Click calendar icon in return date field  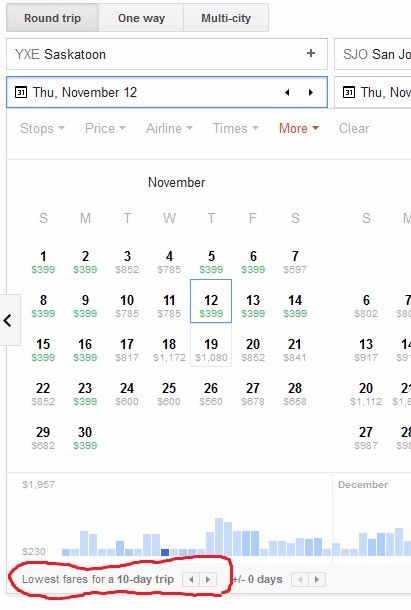[349, 93]
